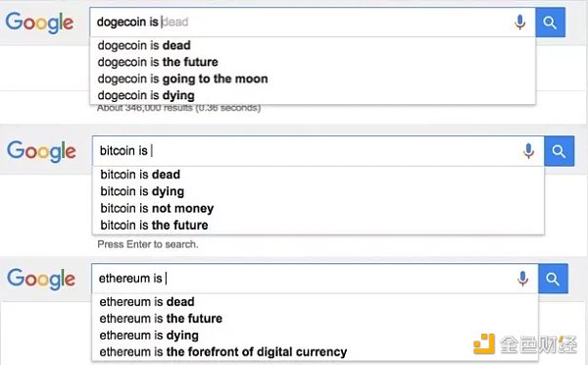
Task: Click into the 'ethereum is' search box
Action: point(302,279)
